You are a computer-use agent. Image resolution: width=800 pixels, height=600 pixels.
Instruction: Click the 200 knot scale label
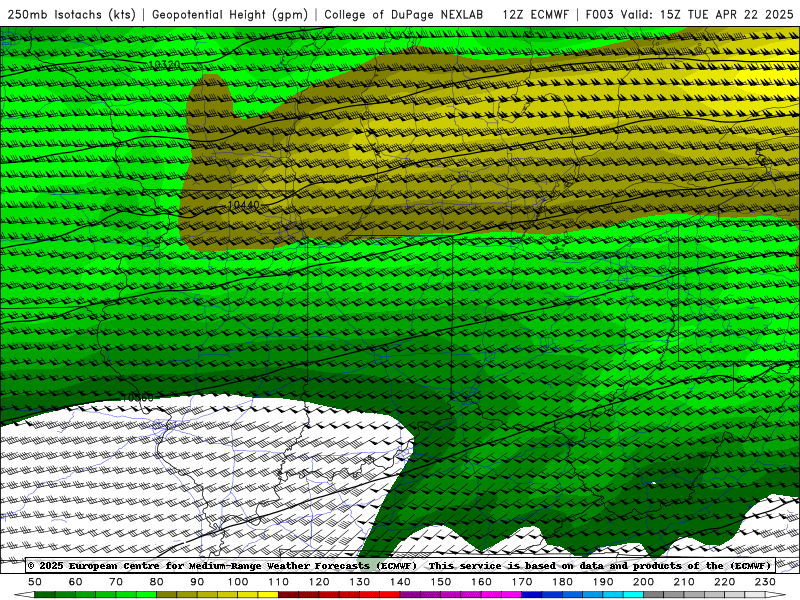pyautogui.click(x=643, y=582)
